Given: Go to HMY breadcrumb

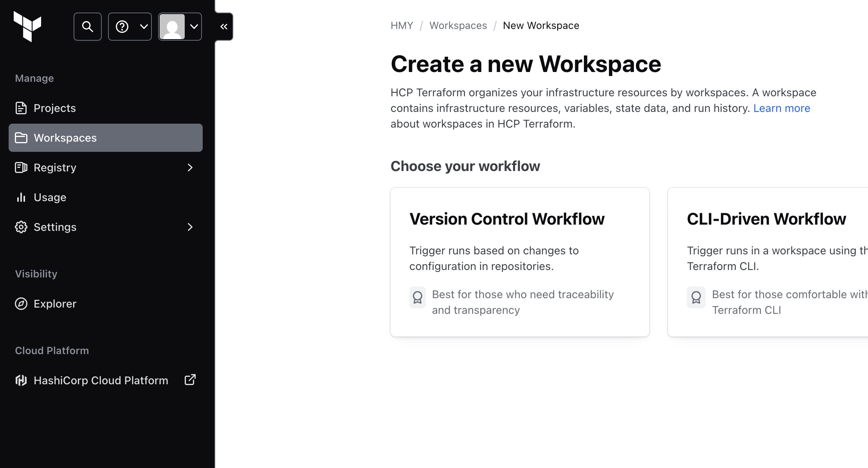Looking at the screenshot, I should pyautogui.click(x=402, y=25).
